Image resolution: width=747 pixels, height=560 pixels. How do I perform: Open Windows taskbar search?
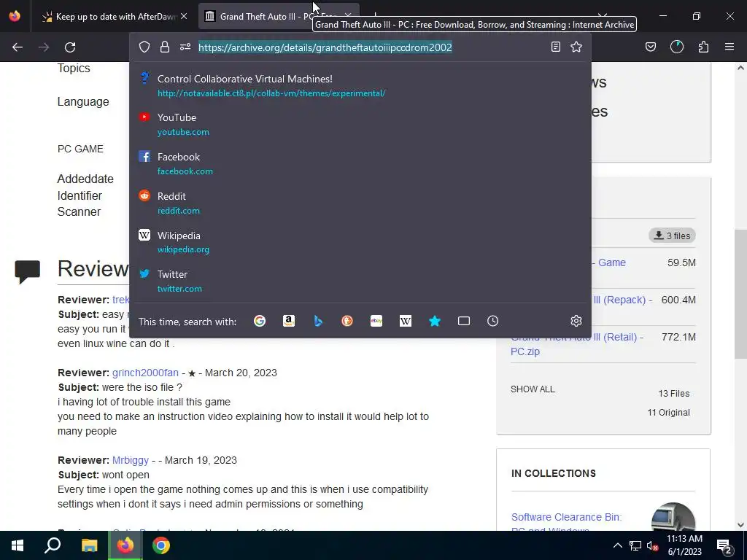pyautogui.click(x=53, y=545)
